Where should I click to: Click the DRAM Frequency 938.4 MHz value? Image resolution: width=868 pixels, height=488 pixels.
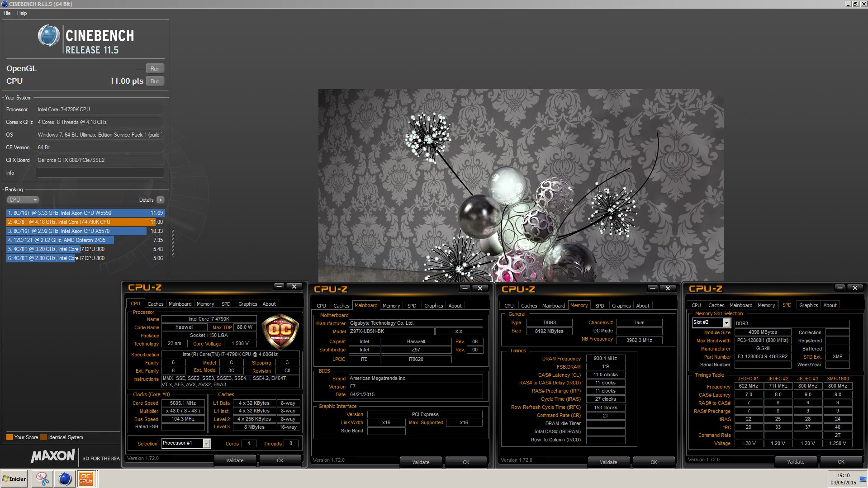606,358
